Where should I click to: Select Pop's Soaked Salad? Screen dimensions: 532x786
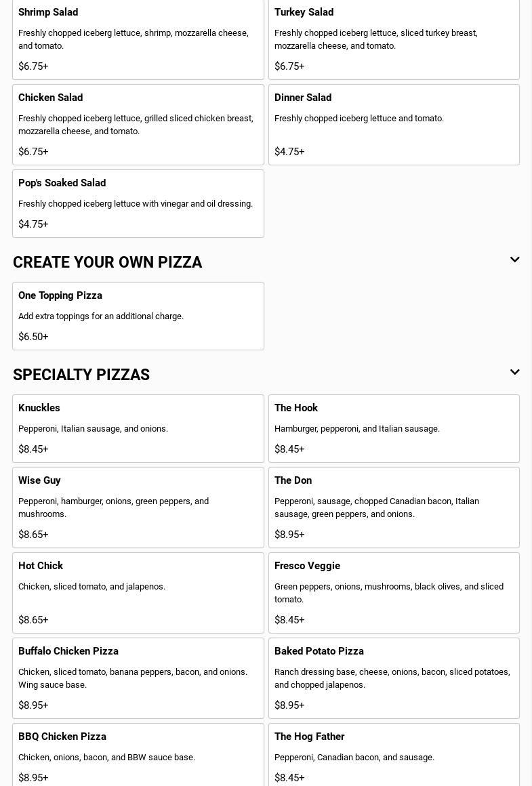(x=138, y=203)
